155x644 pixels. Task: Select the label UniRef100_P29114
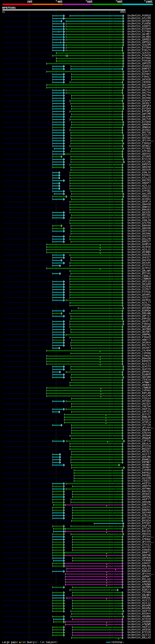point(139,398)
